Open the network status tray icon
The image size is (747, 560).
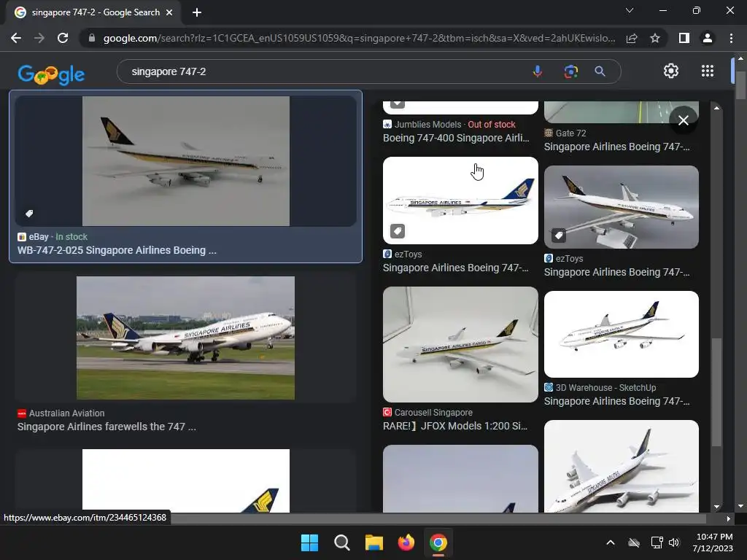pyautogui.click(x=657, y=542)
